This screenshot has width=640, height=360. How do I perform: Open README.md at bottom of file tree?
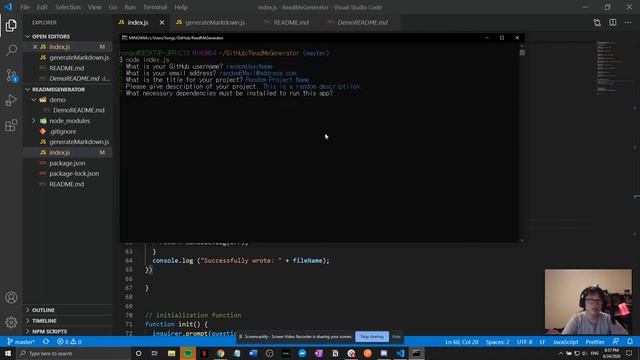pyautogui.click(x=67, y=184)
